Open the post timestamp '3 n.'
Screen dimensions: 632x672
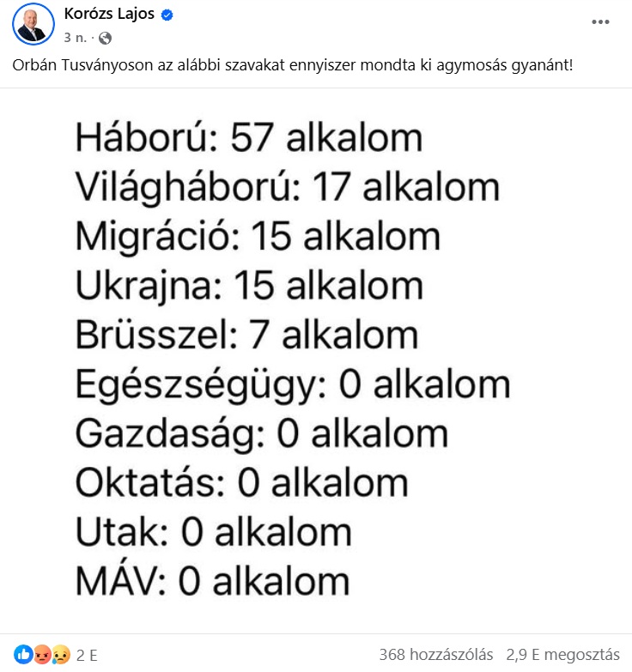click(x=76, y=38)
